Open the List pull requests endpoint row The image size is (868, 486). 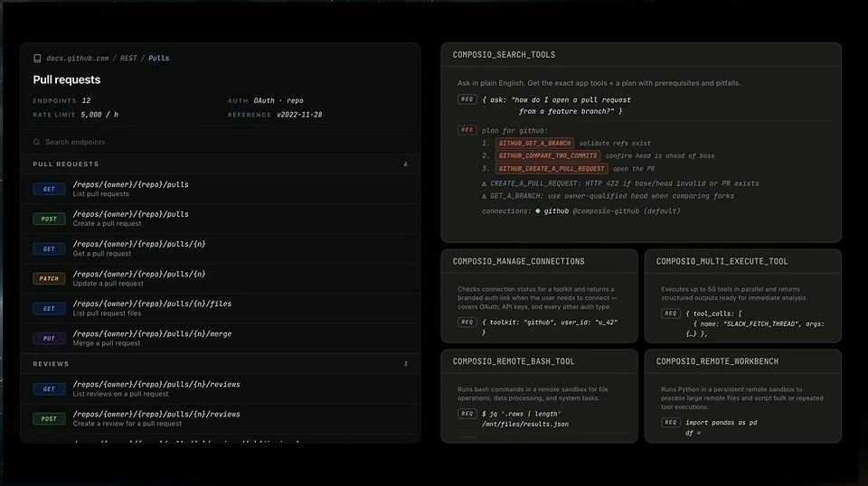221,189
